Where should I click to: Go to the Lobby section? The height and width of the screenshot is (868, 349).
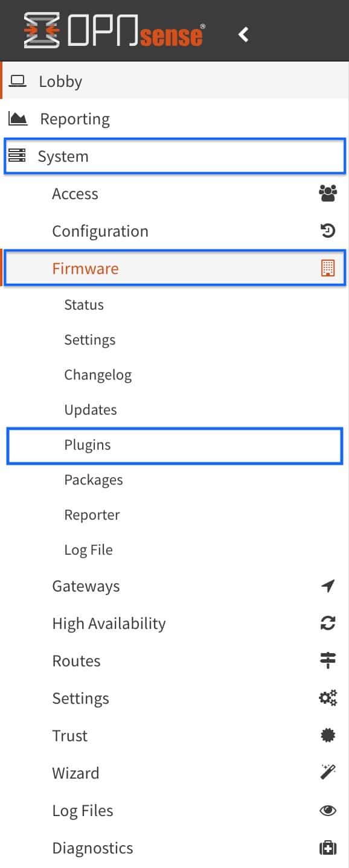pyautogui.click(x=174, y=81)
